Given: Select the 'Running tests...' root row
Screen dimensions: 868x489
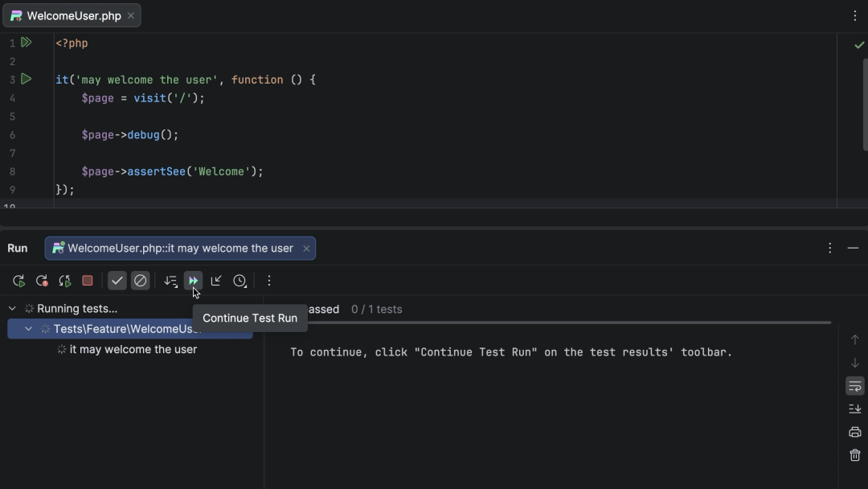Looking at the screenshot, I should point(77,309).
